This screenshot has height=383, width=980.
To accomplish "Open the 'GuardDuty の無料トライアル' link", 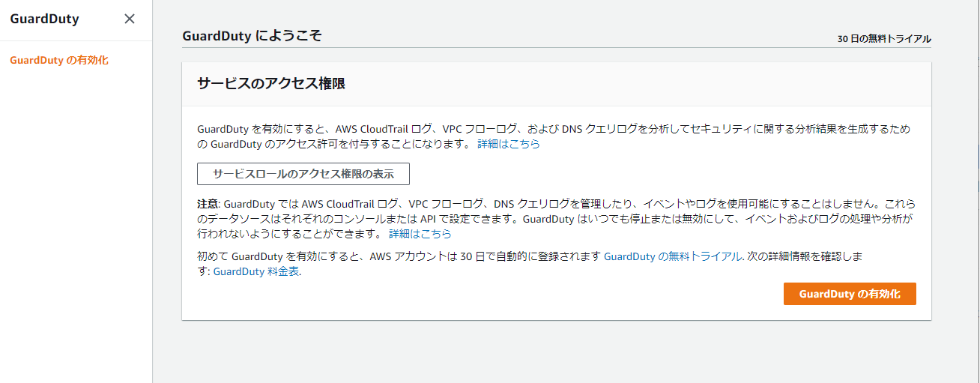I will pos(673,256).
